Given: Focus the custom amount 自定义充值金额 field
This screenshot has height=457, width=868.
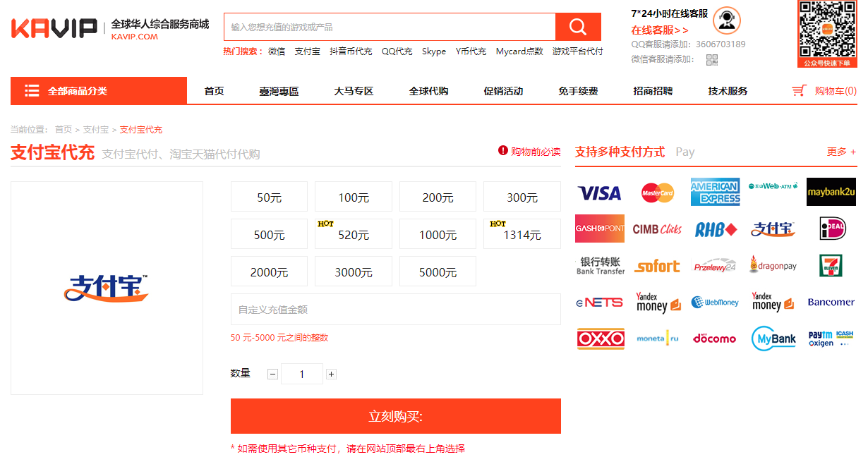Looking at the screenshot, I should coord(396,309).
